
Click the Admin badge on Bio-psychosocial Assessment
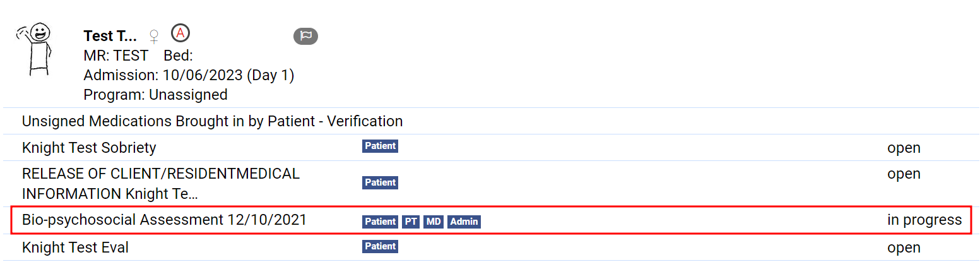click(464, 222)
